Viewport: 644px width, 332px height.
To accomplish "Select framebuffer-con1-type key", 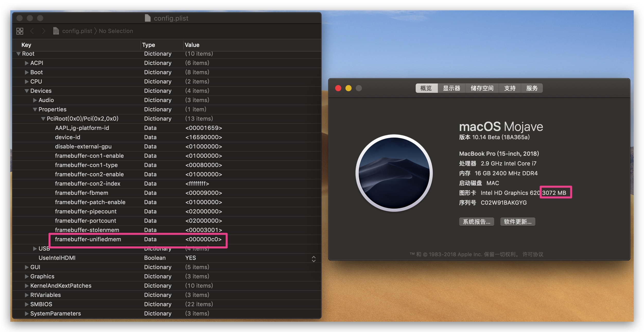I will click(x=86, y=165).
